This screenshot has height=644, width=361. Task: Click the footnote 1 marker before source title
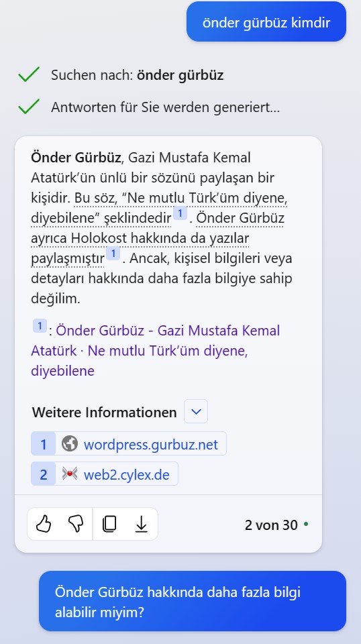40,327
